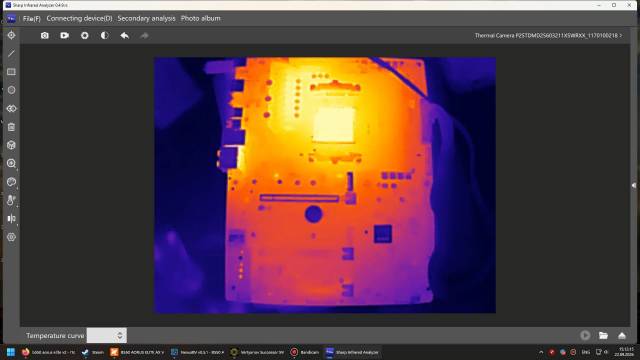
Task: Select the line measurement tool
Action: pyautogui.click(x=11, y=53)
